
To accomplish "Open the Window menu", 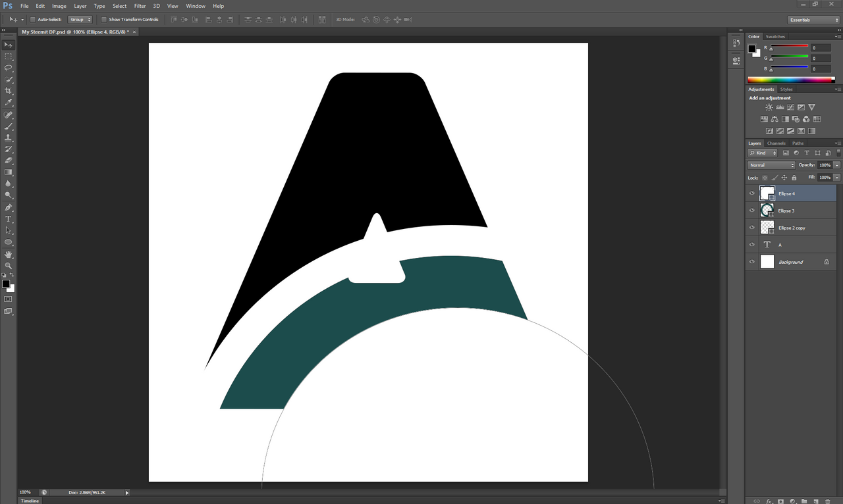I will [x=196, y=6].
